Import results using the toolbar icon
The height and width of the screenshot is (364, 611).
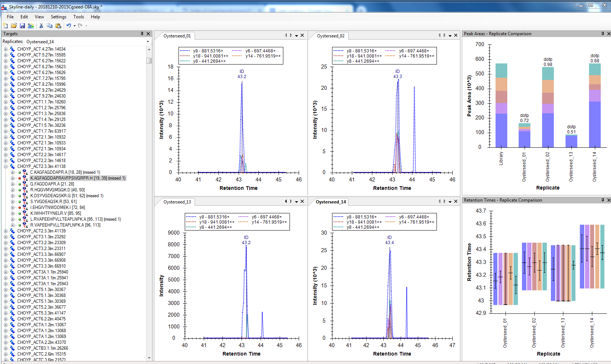point(31,25)
